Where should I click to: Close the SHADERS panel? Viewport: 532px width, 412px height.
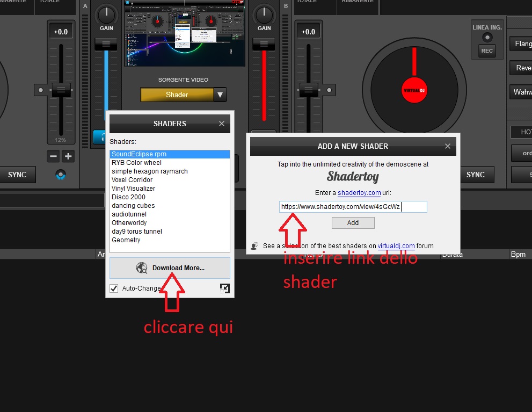(x=222, y=124)
